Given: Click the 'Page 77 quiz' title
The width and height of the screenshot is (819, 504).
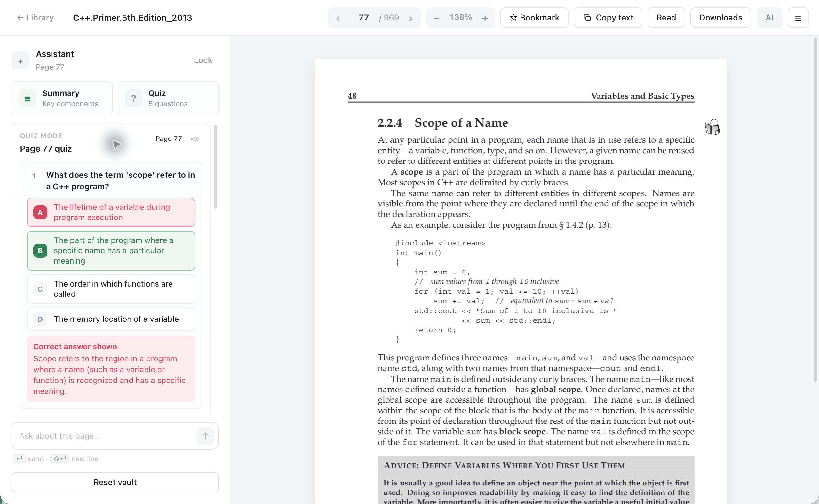Looking at the screenshot, I should pyautogui.click(x=46, y=149).
